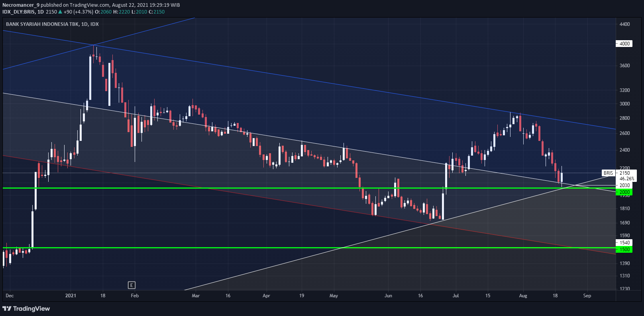Click the 2600 axis value
Image resolution: width=644 pixels, height=316 pixels.
point(624,133)
